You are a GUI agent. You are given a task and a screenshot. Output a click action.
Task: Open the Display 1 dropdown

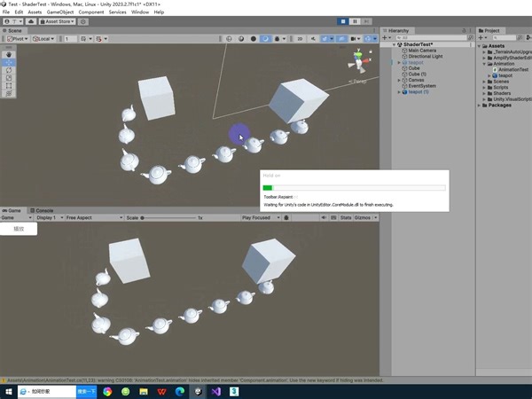[50, 218]
